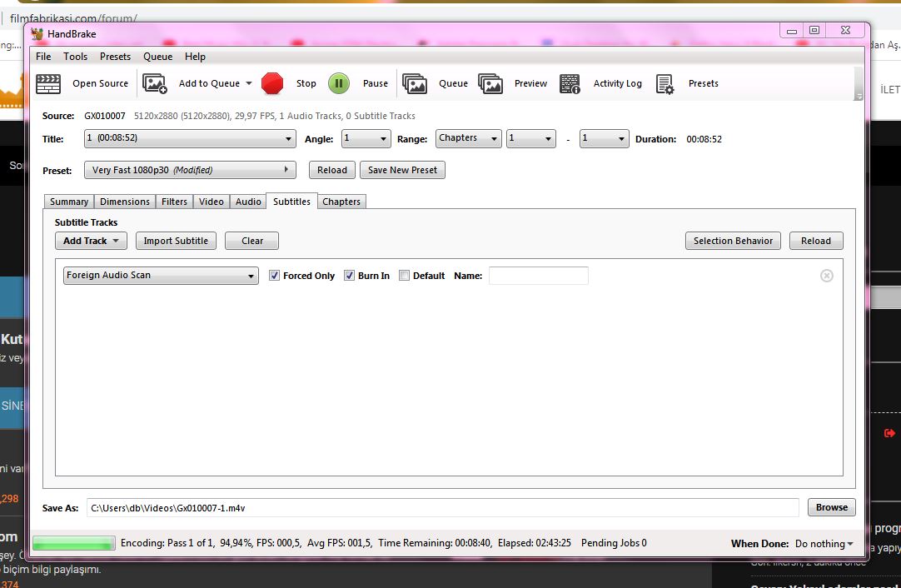This screenshot has height=588, width=901.
Task: Click the Clear subtitles button
Action: click(251, 241)
